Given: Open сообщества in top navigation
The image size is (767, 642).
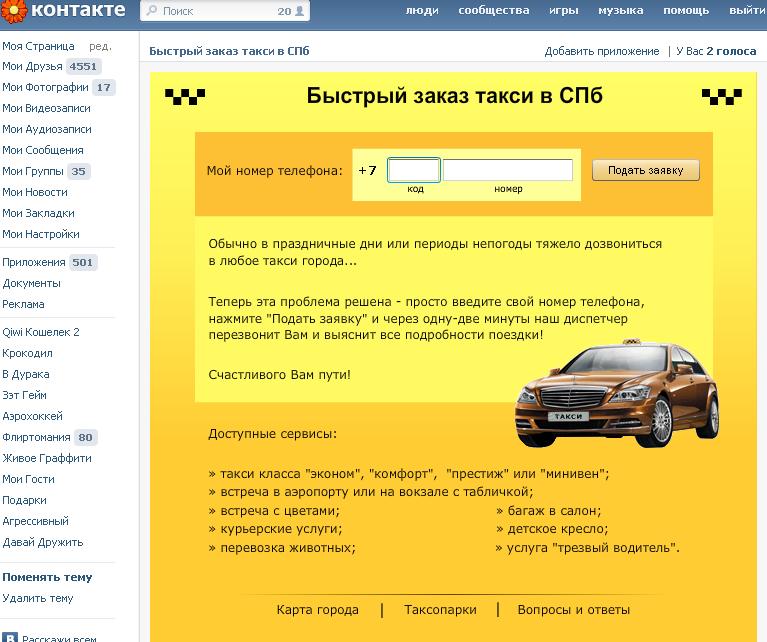Looking at the screenshot, I should [494, 10].
